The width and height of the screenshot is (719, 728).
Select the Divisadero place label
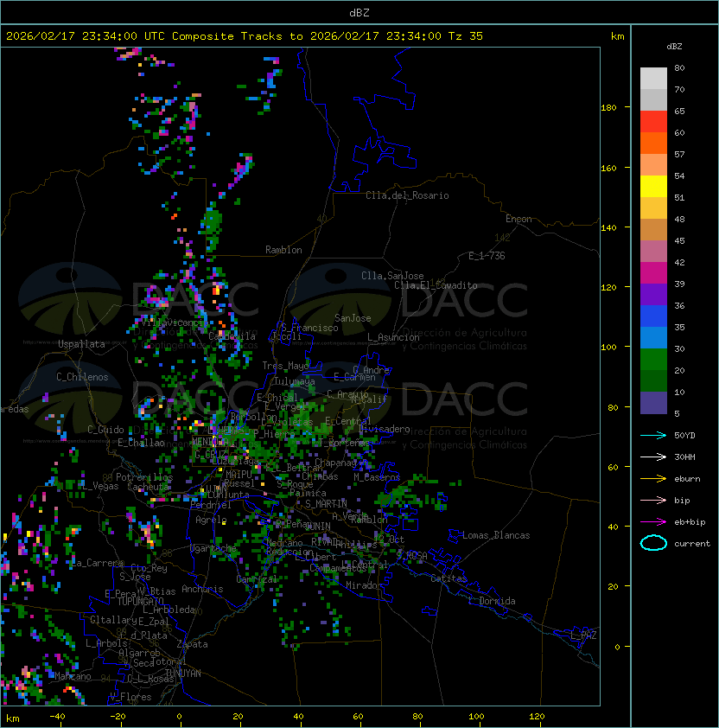pyautogui.click(x=385, y=429)
